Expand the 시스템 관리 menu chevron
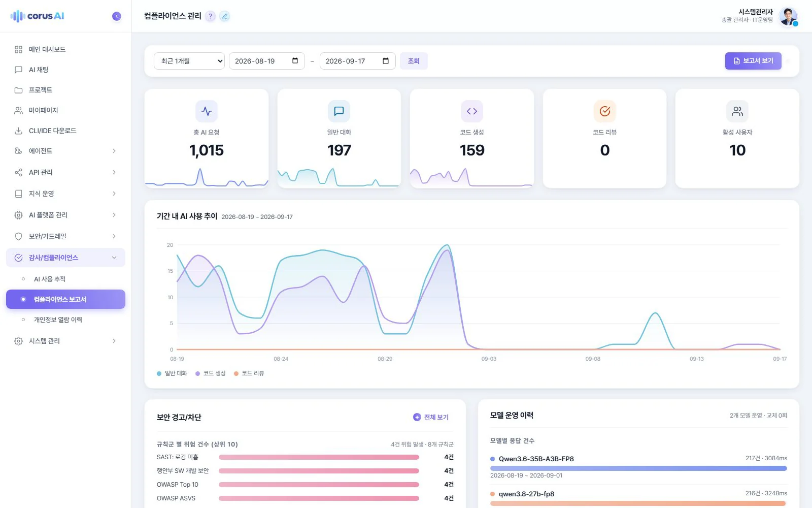Image resolution: width=812 pixels, height=508 pixels. tap(114, 341)
